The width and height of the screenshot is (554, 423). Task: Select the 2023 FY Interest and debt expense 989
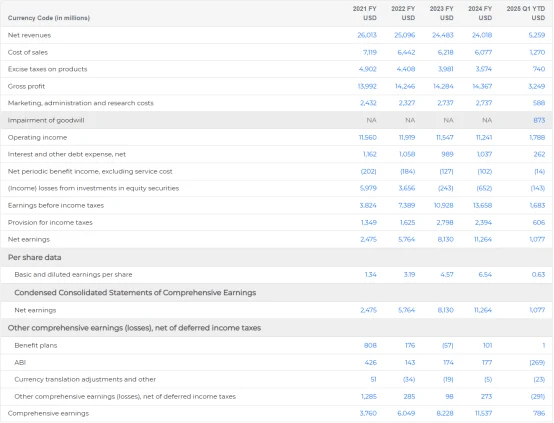[x=448, y=154]
